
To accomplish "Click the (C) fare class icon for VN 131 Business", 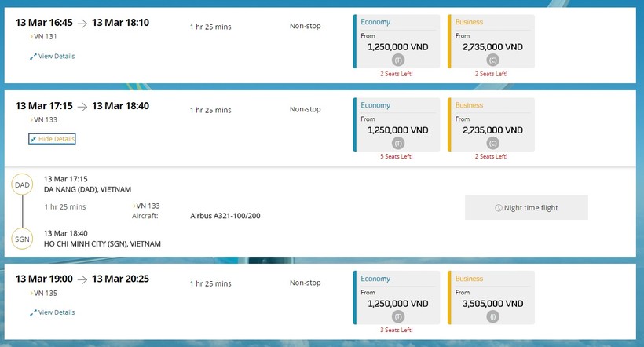I will point(492,60).
